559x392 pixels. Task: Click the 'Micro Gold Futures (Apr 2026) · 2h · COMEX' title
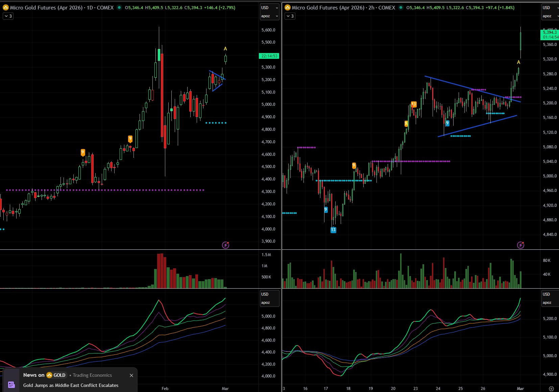(x=343, y=7)
